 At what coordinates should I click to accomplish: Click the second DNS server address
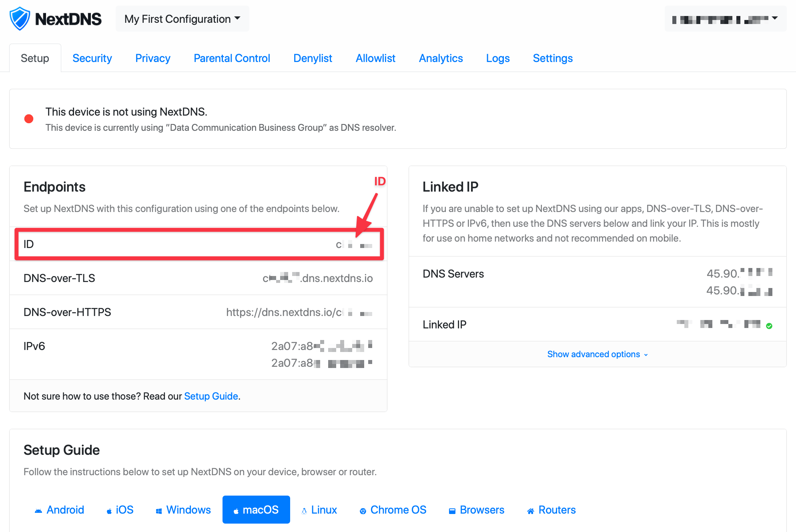(x=740, y=290)
